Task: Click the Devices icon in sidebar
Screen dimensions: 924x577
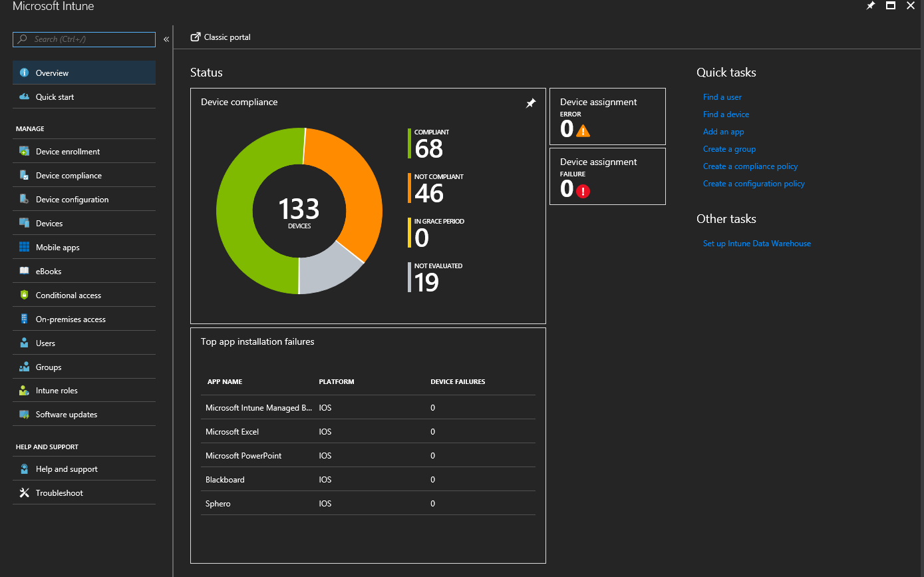Action: click(24, 223)
